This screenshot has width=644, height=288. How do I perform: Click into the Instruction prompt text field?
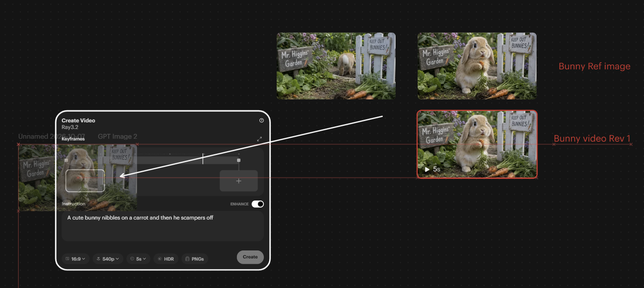coord(163,226)
